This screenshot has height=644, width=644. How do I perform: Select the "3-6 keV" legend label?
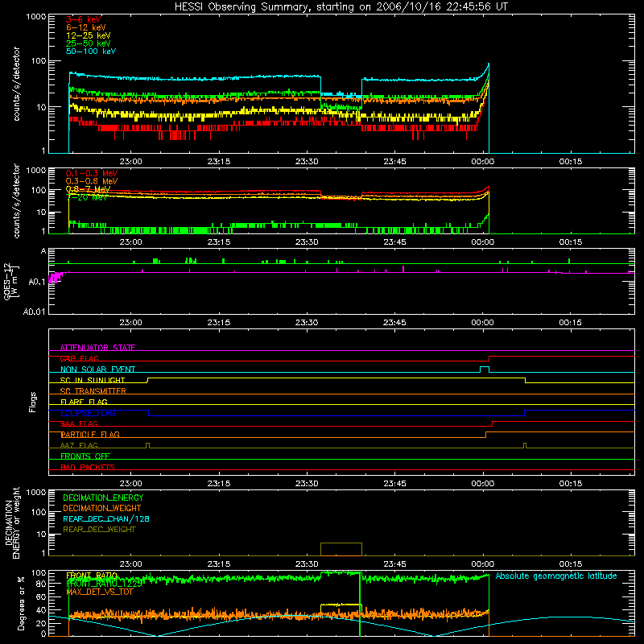(84, 19)
